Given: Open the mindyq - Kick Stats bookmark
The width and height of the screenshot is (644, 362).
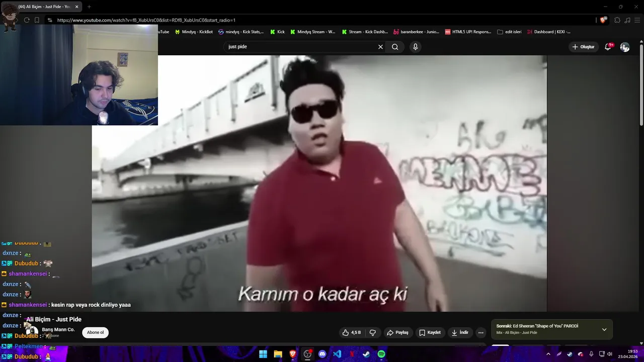Looking at the screenshot, I should [x=241, y=32].
